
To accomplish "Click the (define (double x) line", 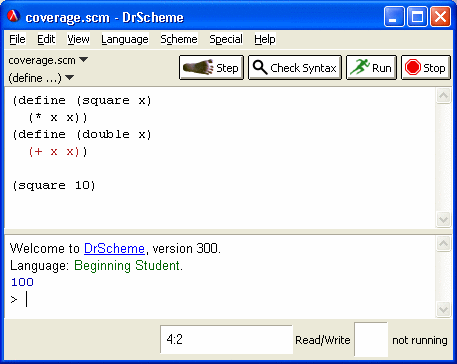I will tap(82, 135).
